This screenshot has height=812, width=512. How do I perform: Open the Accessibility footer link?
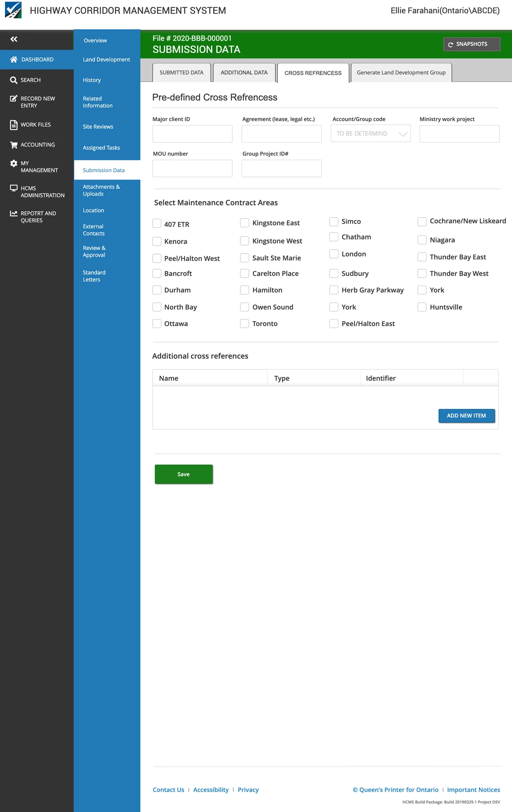(211, 790)
